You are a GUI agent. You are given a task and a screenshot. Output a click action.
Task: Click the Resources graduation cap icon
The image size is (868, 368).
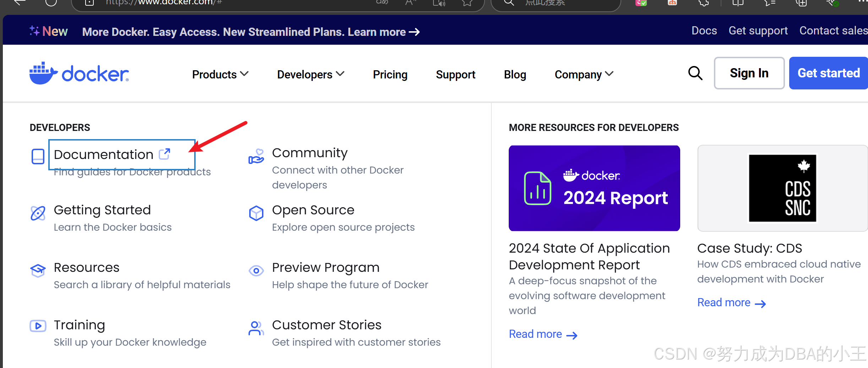click(x=38, y=271)
